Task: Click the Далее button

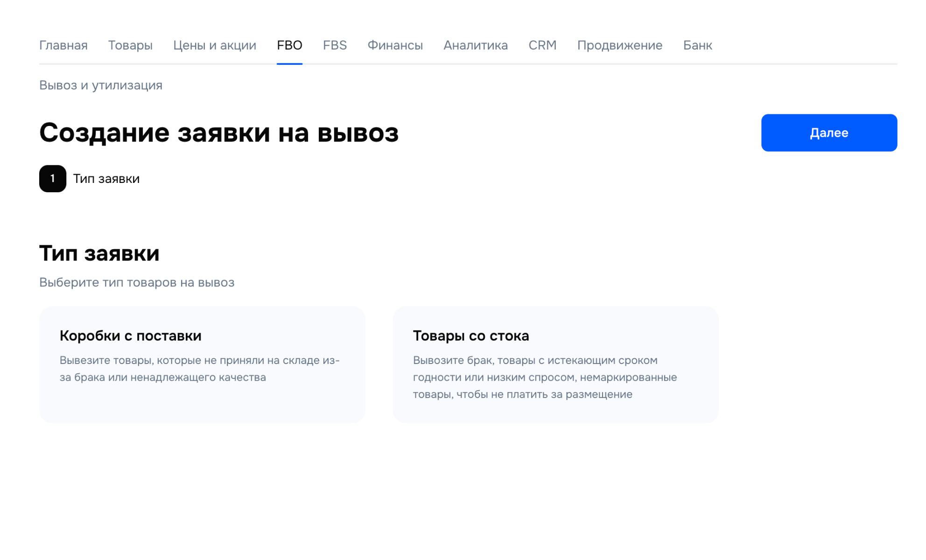Action: click(x=828, y=133)
